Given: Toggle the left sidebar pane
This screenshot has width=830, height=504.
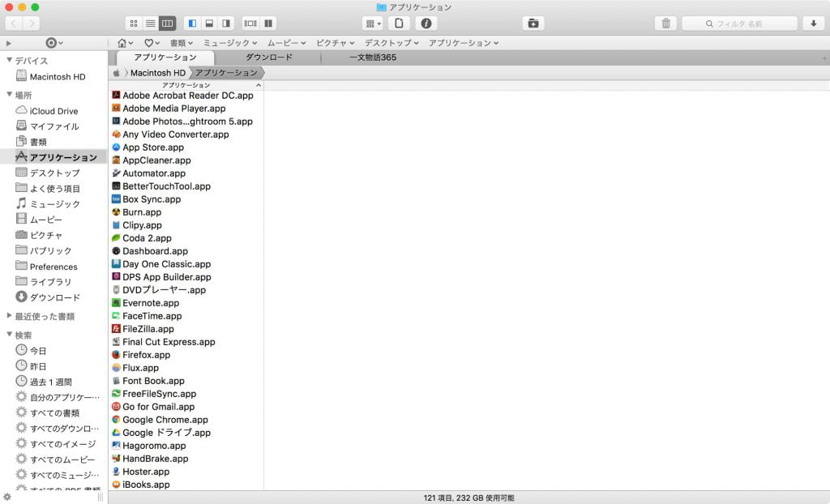Looking at the screenshot, I should pyautogui.click(x=192, y=23).
